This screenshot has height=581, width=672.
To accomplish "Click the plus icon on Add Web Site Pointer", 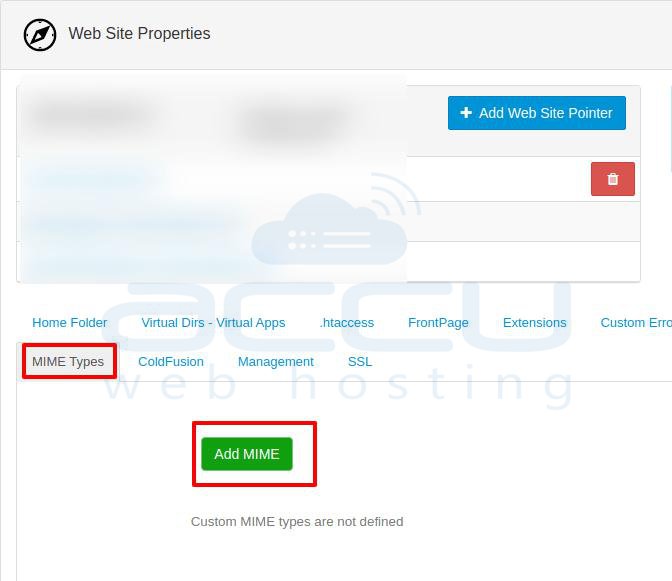I will tap(466, 113).
